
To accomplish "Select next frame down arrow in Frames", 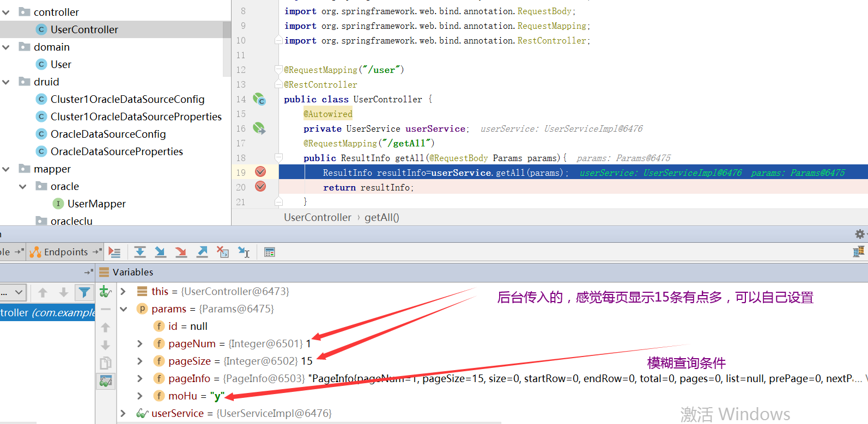I will pyautogui.click(x=63, y=292).
